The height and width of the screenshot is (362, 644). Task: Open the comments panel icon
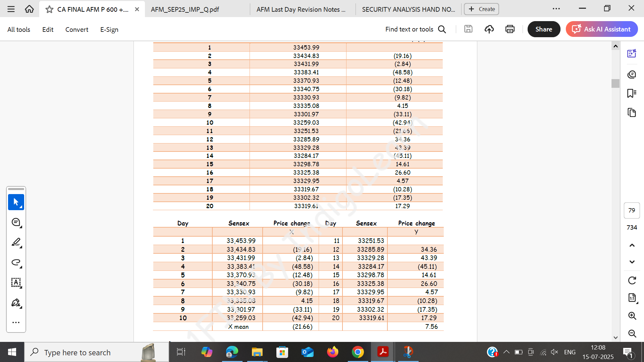632,74
